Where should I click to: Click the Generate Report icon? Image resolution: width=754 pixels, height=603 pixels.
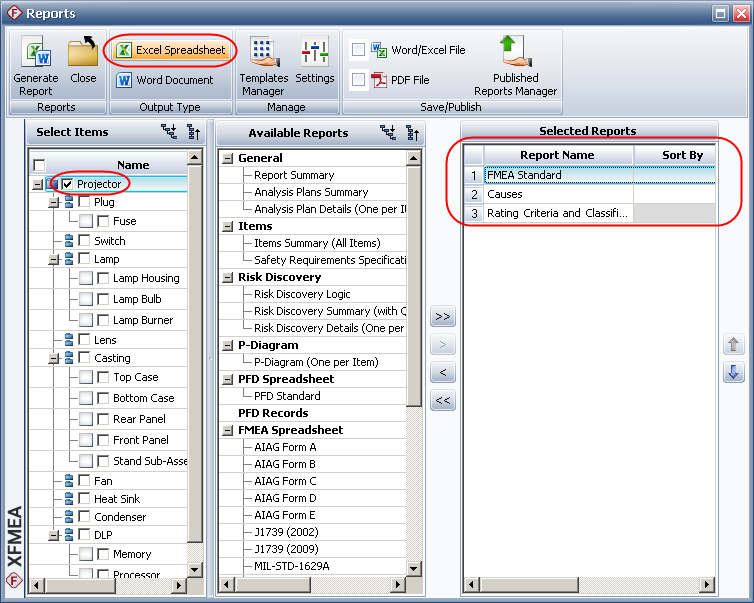coord(35,54)
